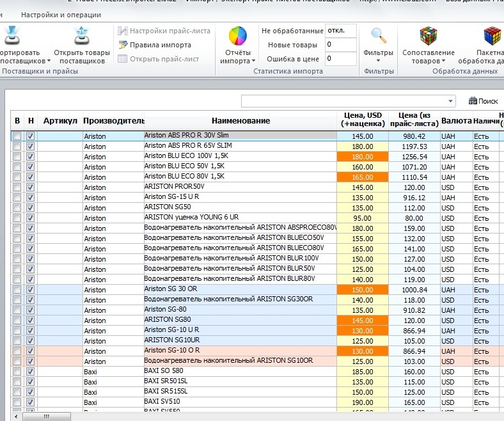The height and width of the screenshot is (421, 504).
Task: Expand the Фильтры dropdown arrow
Action: click(379, 61)
